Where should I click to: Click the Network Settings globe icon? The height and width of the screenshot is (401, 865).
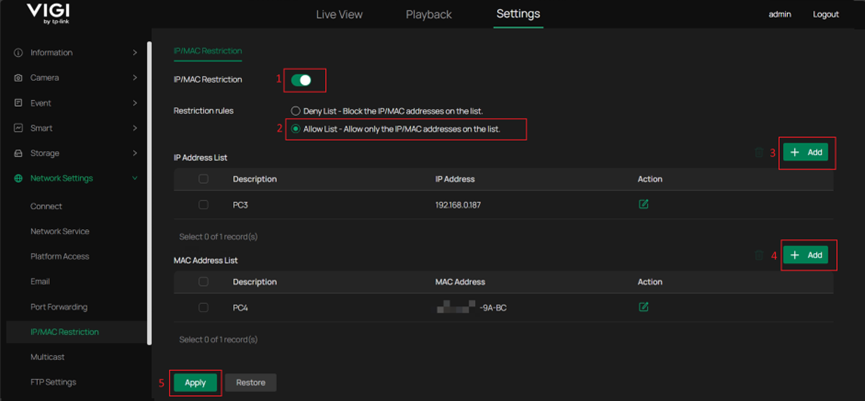(x=18, y=178)
